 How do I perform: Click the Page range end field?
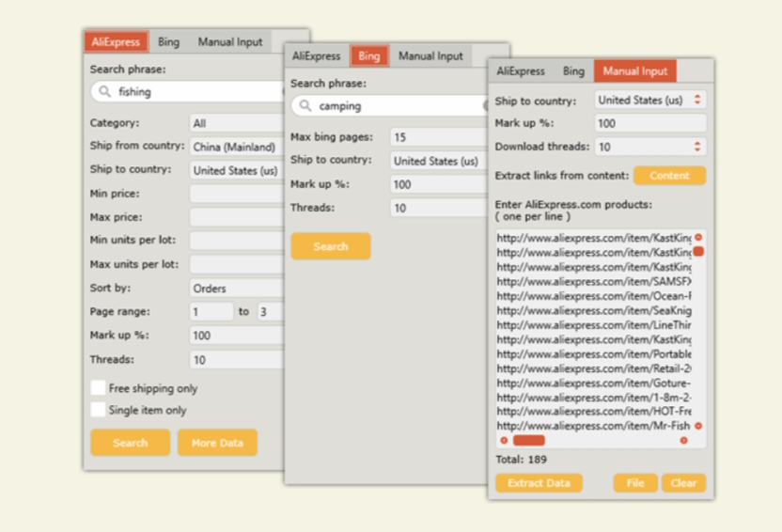pyautogui.click(x=271, y=312)
